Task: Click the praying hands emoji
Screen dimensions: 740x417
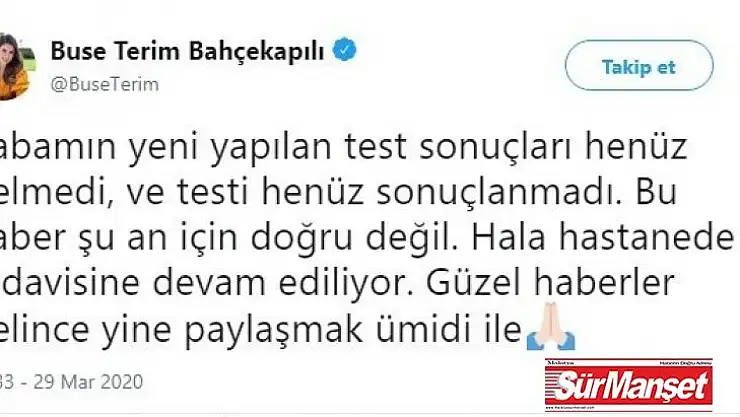Action: (551, 326)
